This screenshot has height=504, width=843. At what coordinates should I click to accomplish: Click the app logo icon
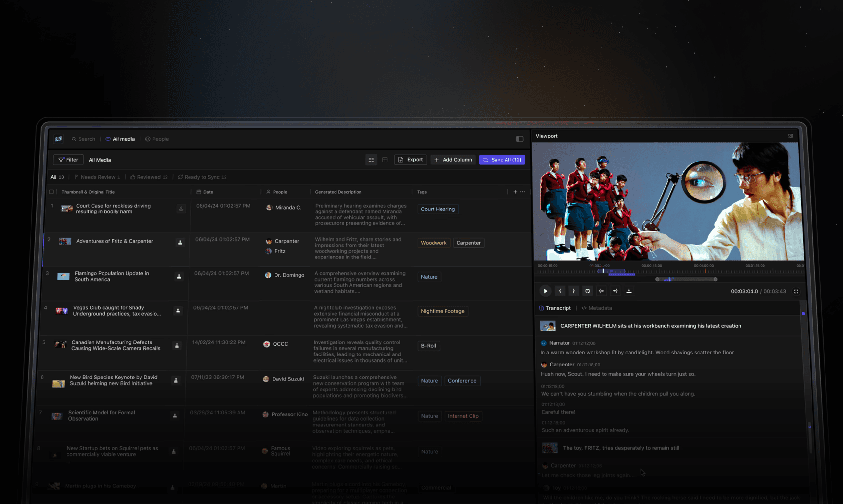tap(58, 138)
